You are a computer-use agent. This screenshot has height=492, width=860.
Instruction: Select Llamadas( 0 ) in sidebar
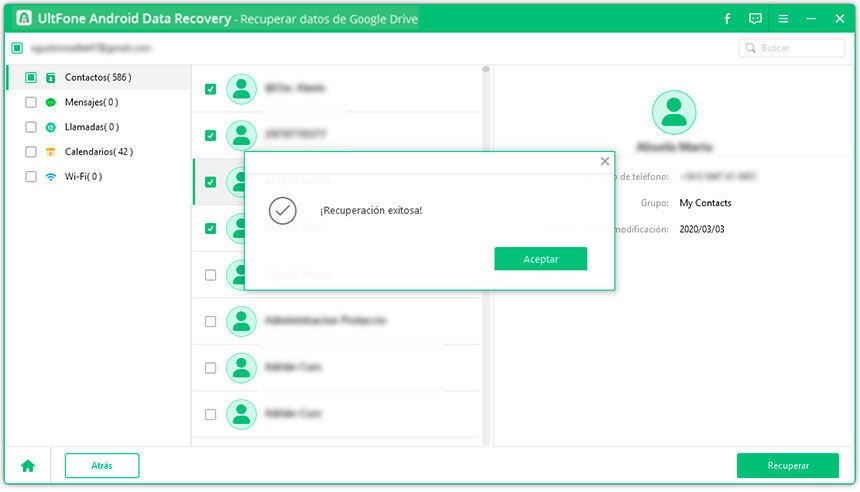click(92, 127)
